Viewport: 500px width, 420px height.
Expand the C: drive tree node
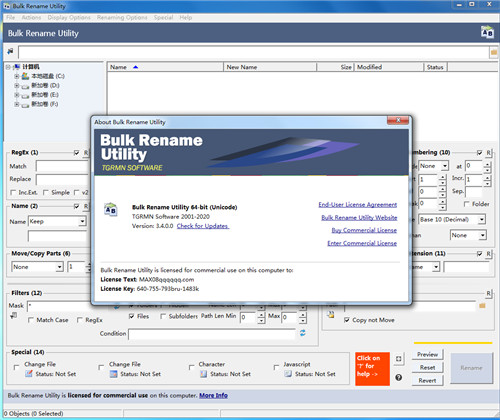(x=16, y=76)
